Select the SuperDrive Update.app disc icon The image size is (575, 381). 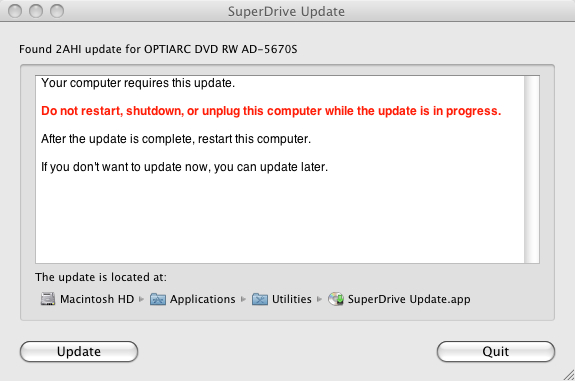point(336,299)
